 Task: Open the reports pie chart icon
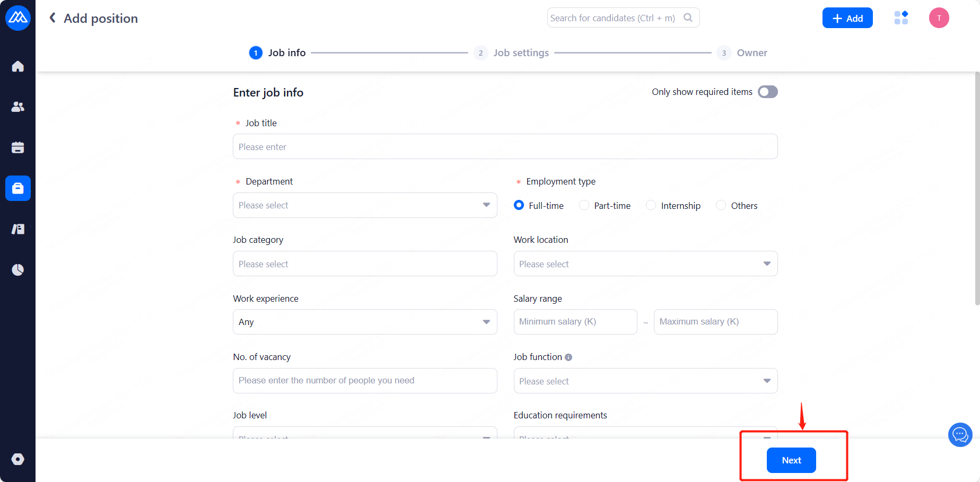[x=17, y=270]
